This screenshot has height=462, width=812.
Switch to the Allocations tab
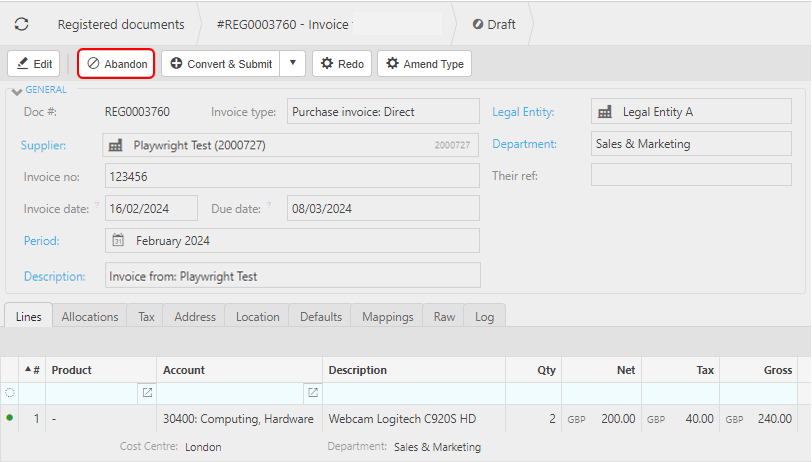click(90, 317)
